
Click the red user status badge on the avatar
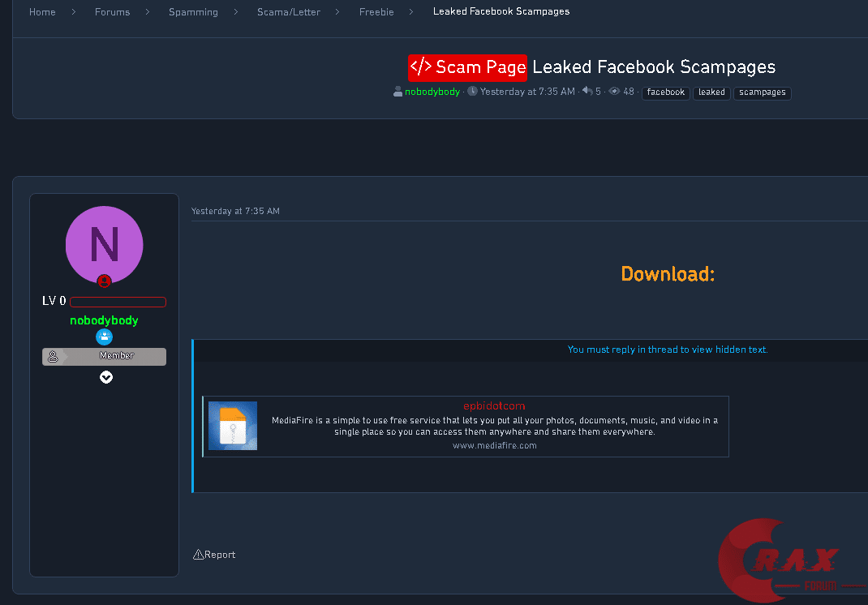104,281
